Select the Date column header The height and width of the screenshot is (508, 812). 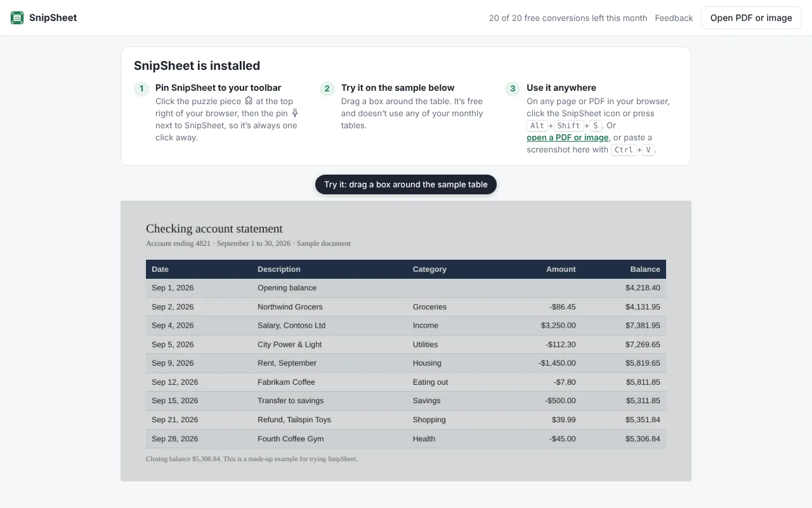(160, 269)
